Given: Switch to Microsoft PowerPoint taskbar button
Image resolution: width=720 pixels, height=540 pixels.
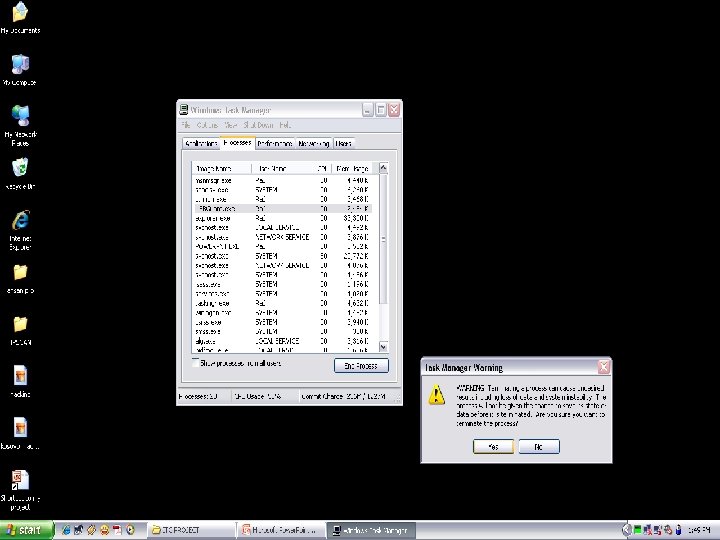Looking at the screenshot, I should point(281,530).
